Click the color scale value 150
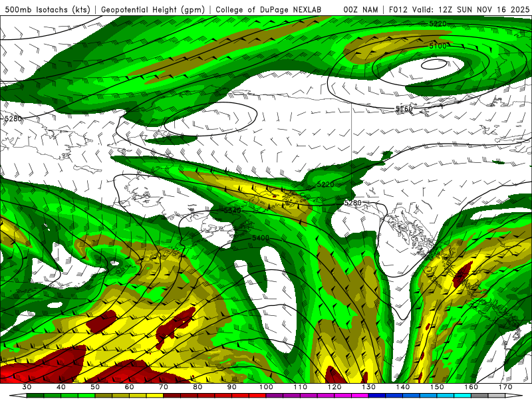The height and width of the screenshot is (399, 532). pyautogui.click(x=437, y=387)
